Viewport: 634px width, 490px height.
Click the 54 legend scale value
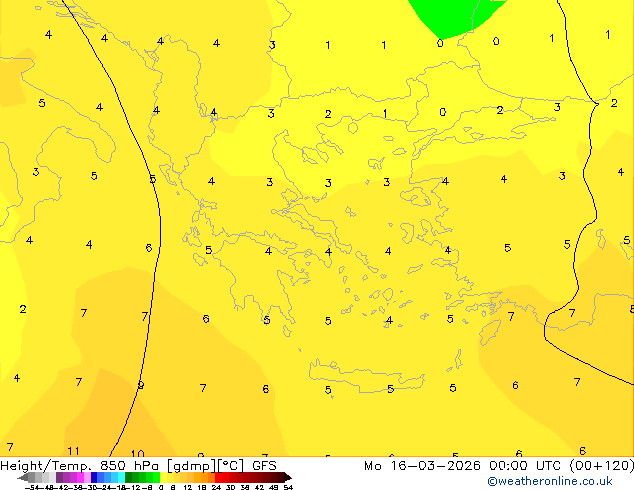point(288,487)
